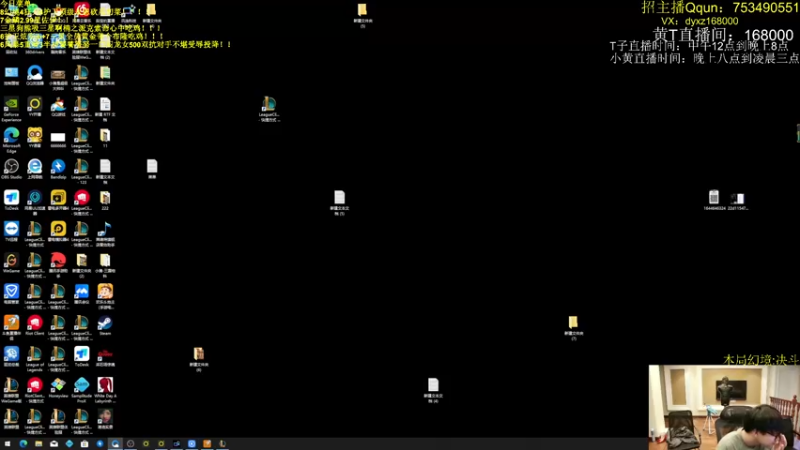
Task: Select the white 6666666 image file
Action: click(58, 139)
